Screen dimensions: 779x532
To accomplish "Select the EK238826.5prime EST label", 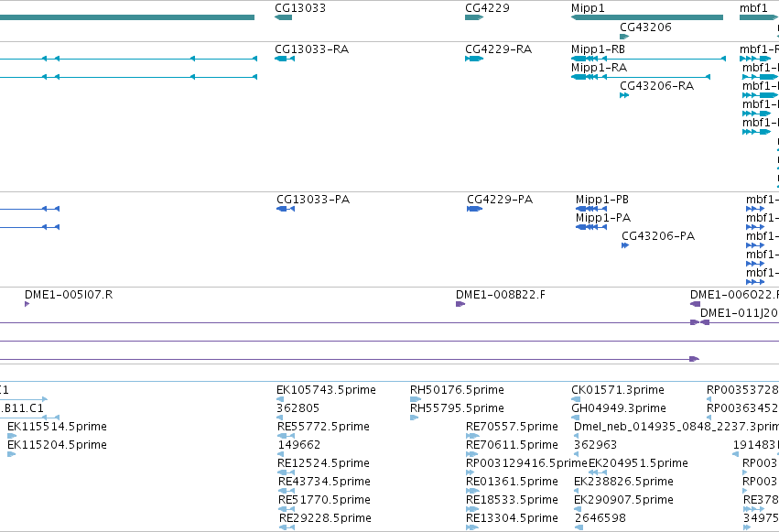I will [x=623, y=482].
